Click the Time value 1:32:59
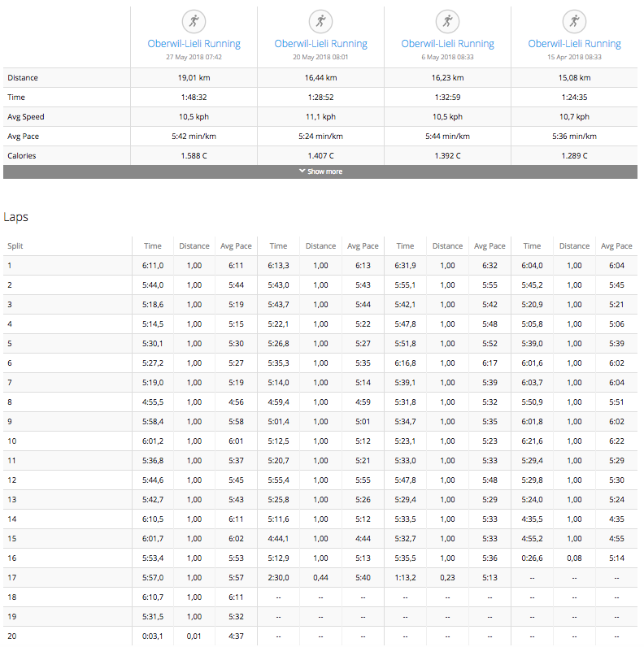644x647 pixels. point(447,97)
